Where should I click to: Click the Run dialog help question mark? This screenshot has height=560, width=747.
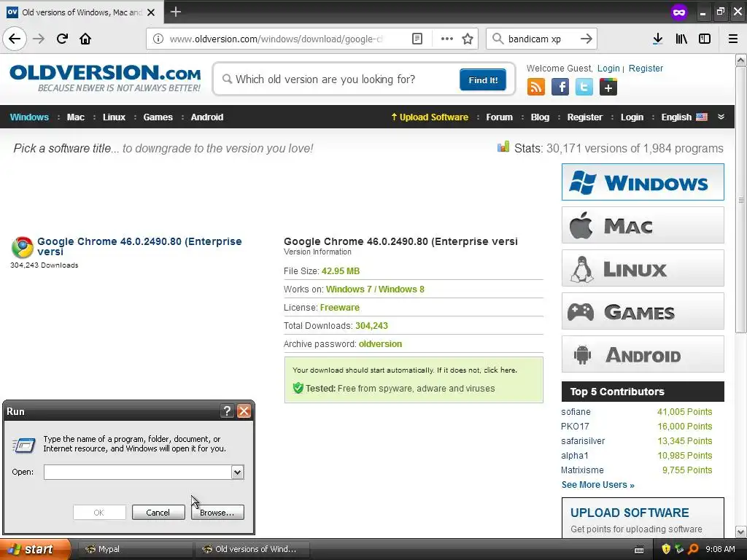coord(228,411)
